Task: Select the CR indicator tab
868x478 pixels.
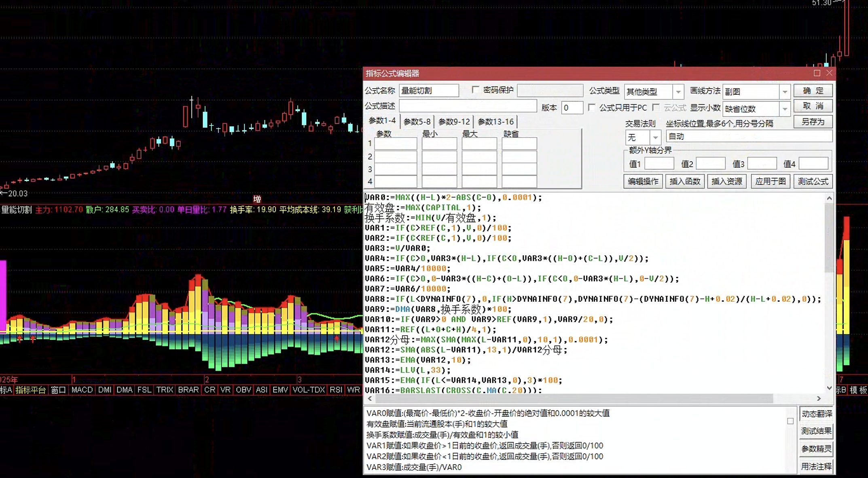Action: [210, 390]
